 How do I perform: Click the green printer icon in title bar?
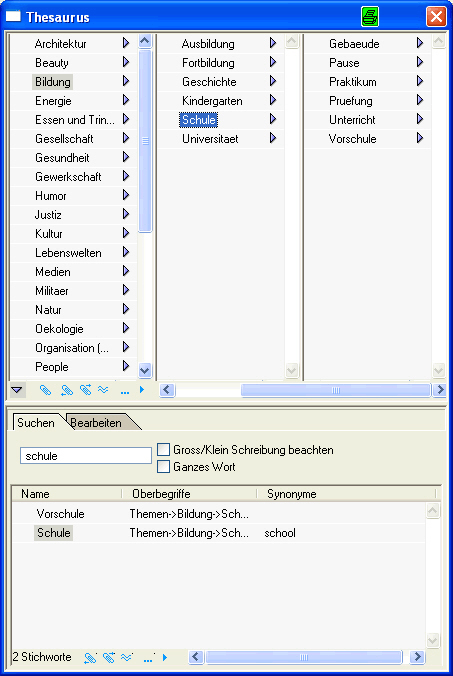370,17
